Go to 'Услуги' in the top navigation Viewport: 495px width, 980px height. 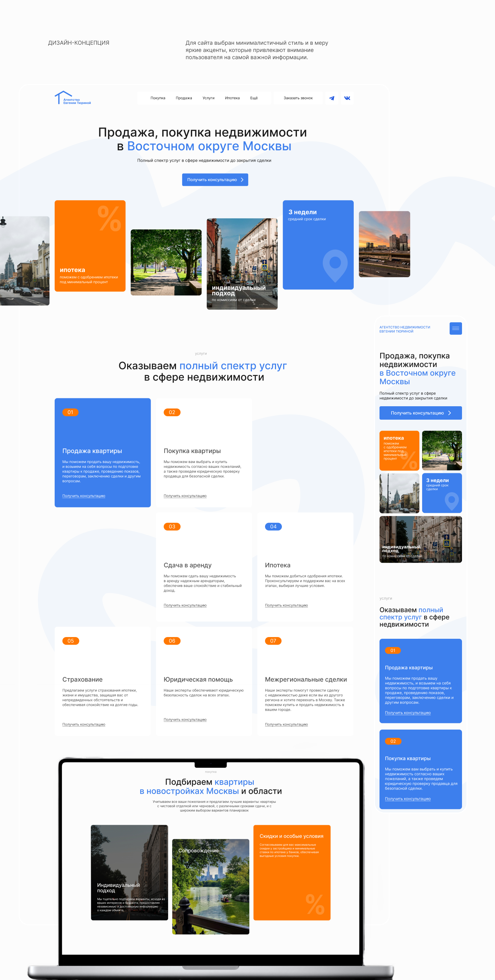point(208,98)
